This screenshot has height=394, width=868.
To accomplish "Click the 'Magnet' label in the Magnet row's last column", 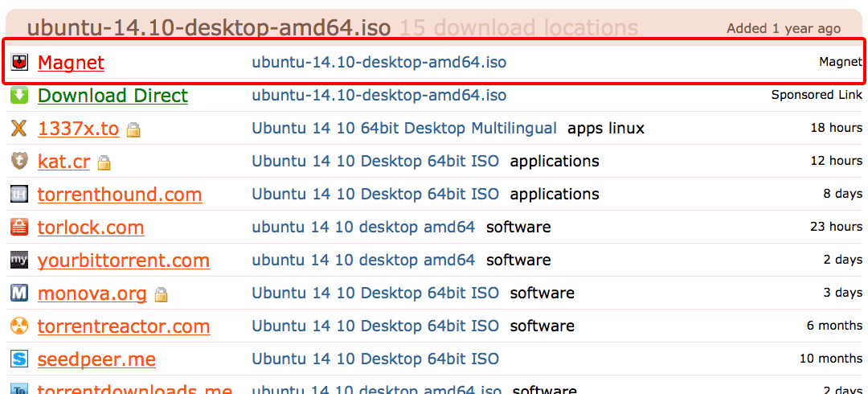I will pyautogui.click(x=841, y=62).
